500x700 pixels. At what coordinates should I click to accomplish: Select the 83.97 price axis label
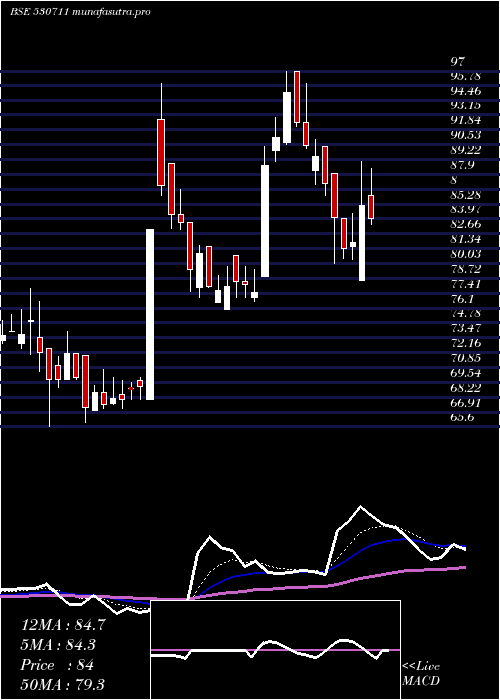tap(465, 209)
